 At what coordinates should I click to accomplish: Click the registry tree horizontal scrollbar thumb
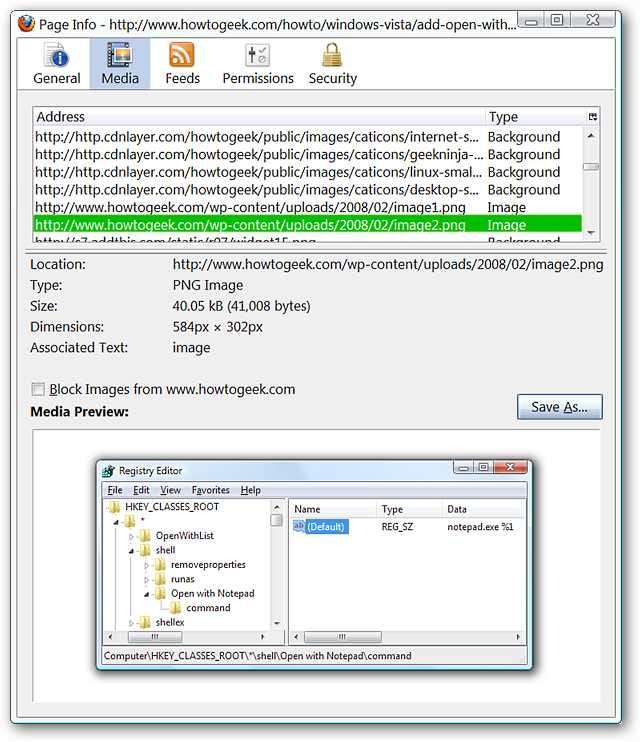point(155,637)
